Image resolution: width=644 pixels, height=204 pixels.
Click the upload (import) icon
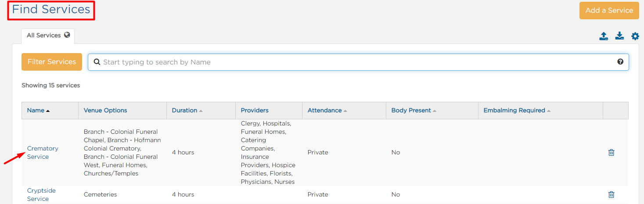pyautogui.click(x=604, y=36)
